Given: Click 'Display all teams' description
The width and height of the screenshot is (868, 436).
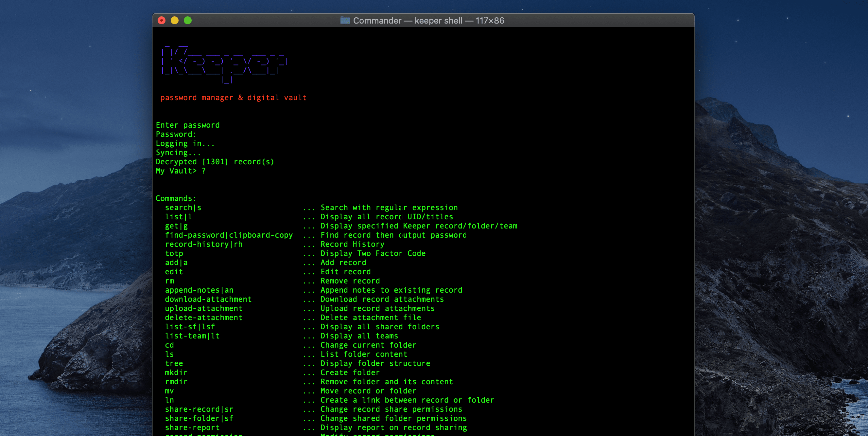Looking at the screenshot, I should coord(359,336).
